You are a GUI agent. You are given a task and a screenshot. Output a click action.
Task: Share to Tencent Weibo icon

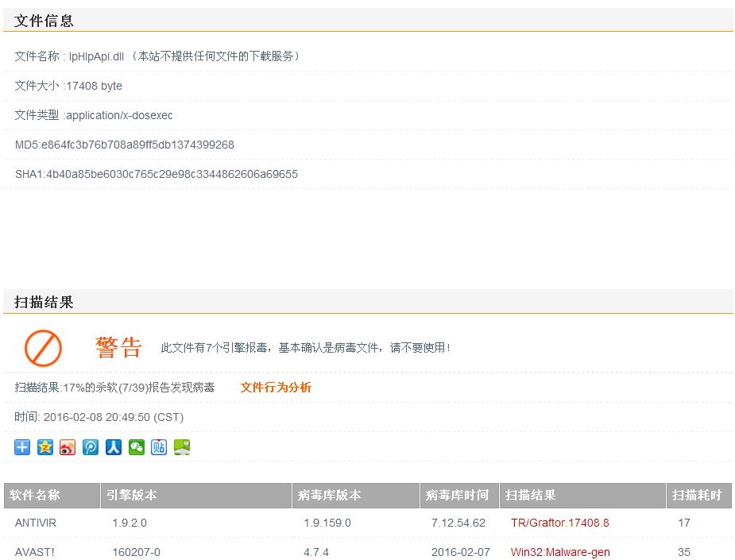(x=91, y=447)
